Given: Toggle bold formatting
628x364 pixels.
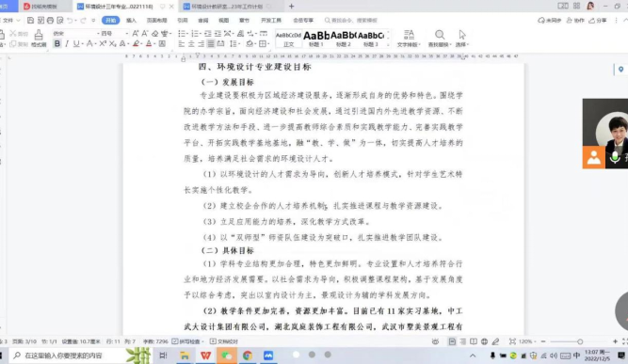Looking at the screenshot, I should 57,43.
